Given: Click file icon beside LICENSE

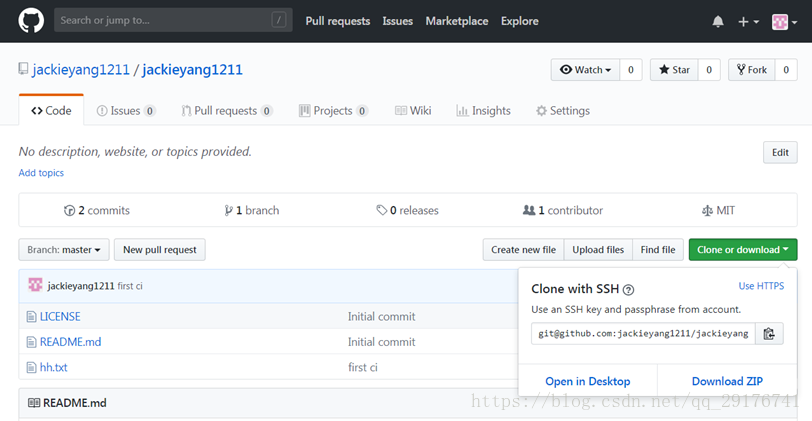Looking at the screenshot, I should coord(32,316).
